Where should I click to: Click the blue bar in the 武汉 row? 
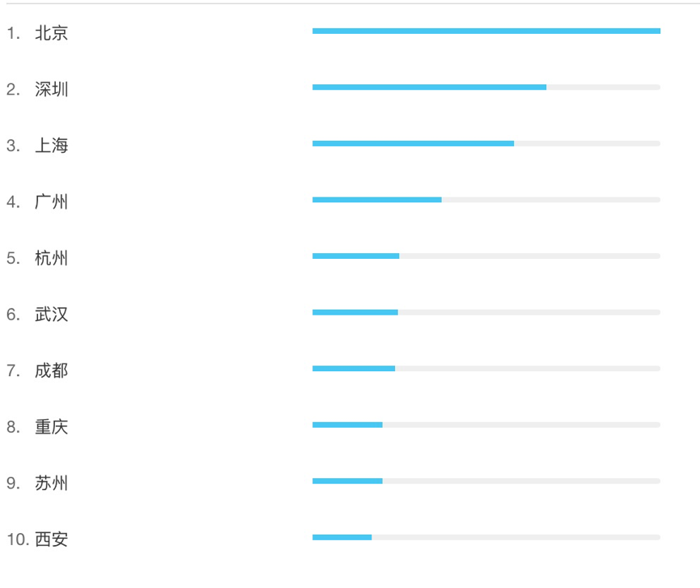point(355,312)
